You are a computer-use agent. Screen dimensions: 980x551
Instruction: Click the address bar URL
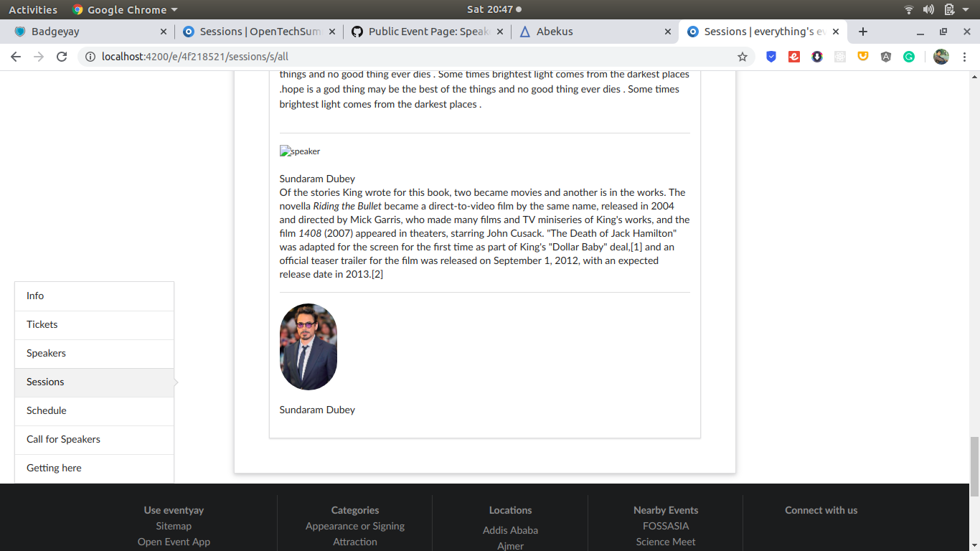195,57
